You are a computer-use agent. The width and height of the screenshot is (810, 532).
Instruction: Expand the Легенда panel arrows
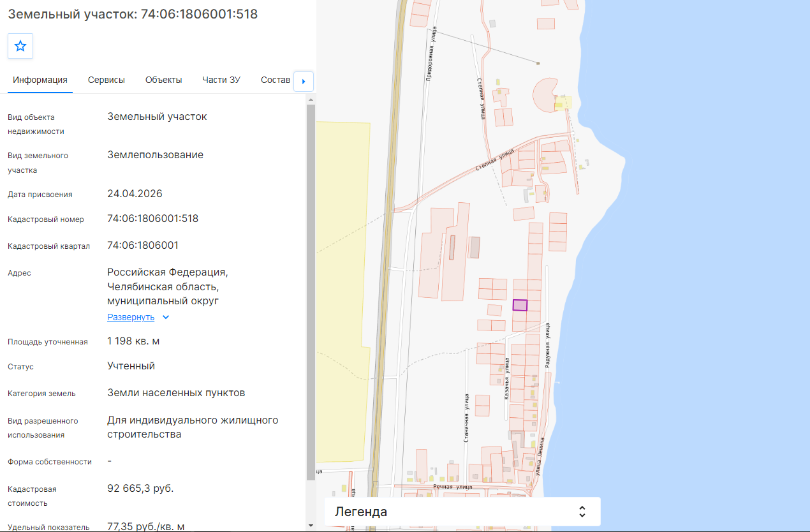582,512
